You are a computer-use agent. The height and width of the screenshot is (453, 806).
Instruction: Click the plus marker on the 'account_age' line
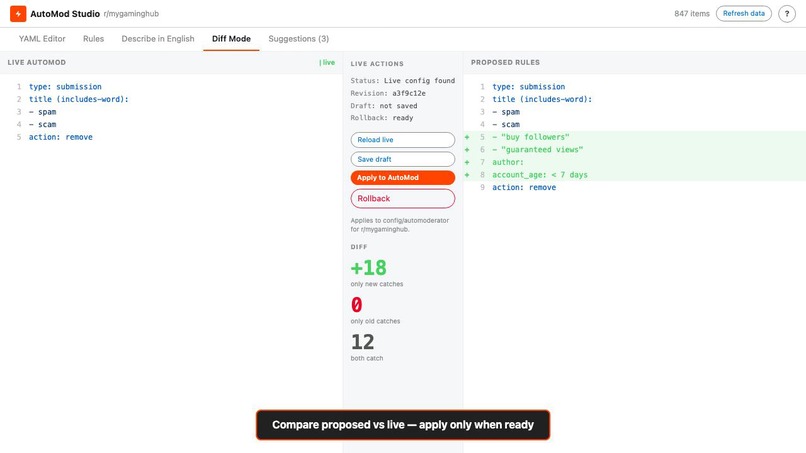click(x=467, y=175)
